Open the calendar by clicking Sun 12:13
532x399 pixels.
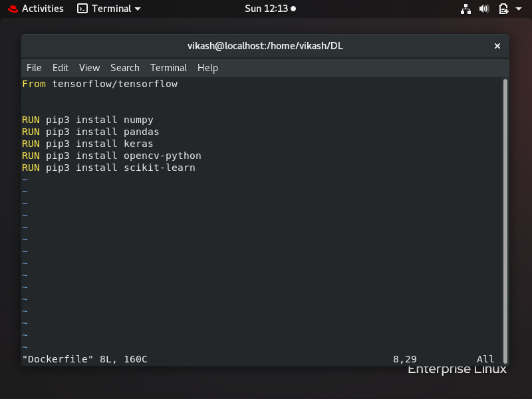point(266,9)
